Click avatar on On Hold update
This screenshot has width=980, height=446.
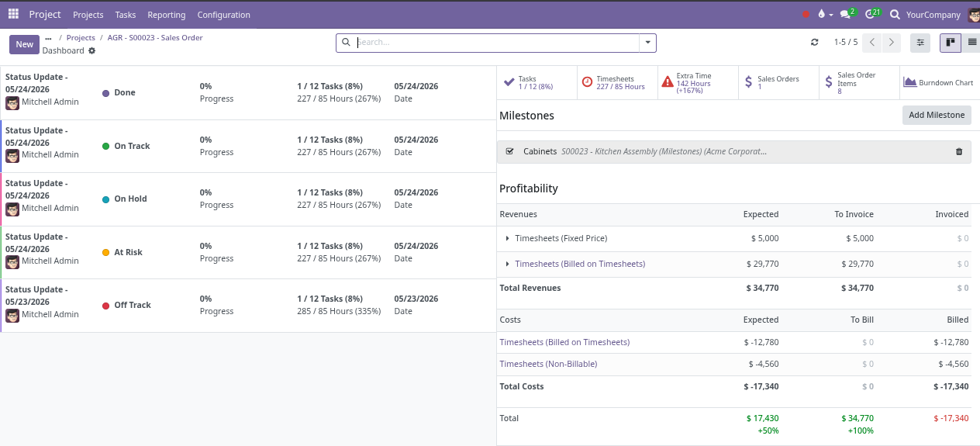(x=12, y=209)
